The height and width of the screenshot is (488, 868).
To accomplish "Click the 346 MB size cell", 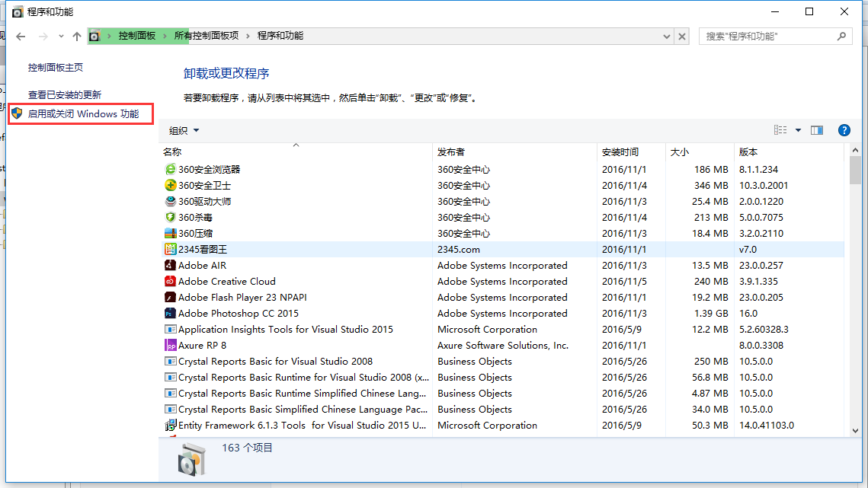I will (711, 185).
